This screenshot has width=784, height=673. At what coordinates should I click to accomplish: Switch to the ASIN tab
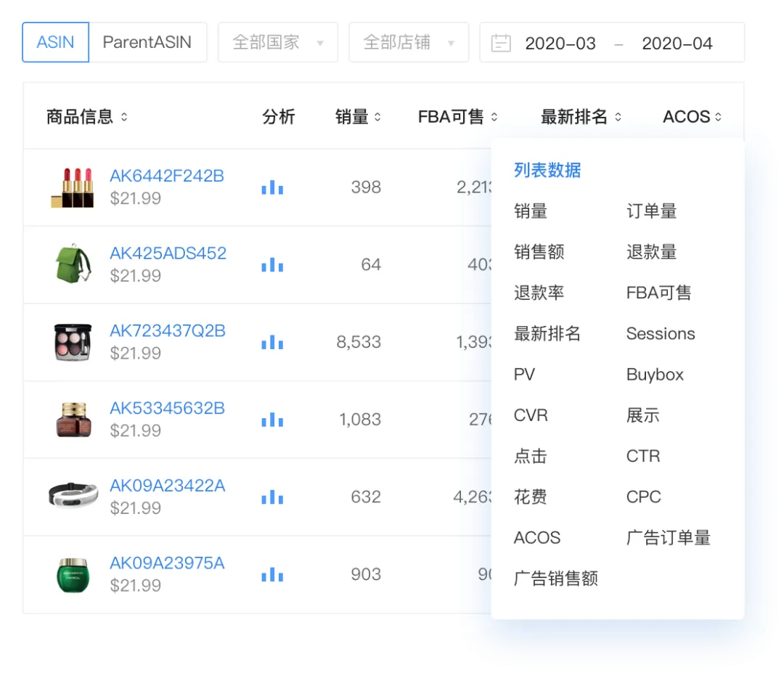pyautogui.click(x=55, y=42)
